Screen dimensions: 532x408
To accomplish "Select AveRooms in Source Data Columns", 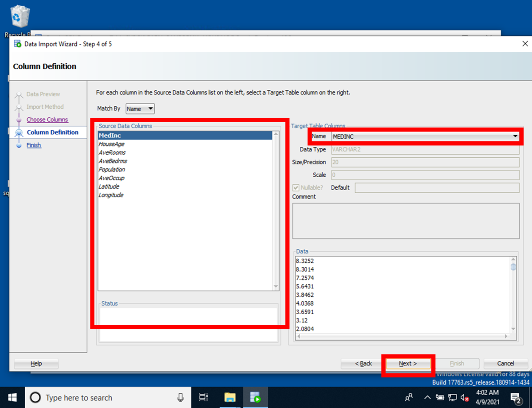I will click(x=185, y=152).
